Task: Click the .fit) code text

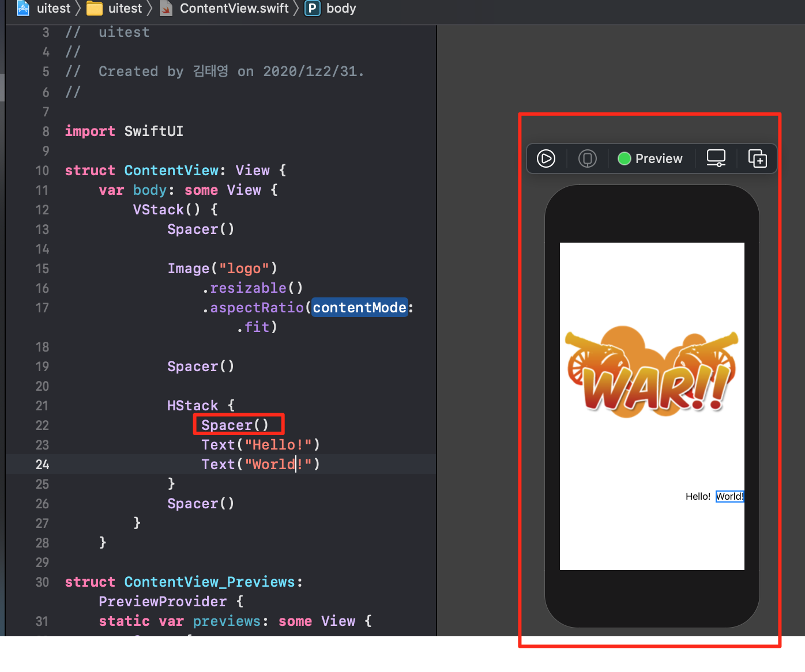Action: (x=257, y=327)
